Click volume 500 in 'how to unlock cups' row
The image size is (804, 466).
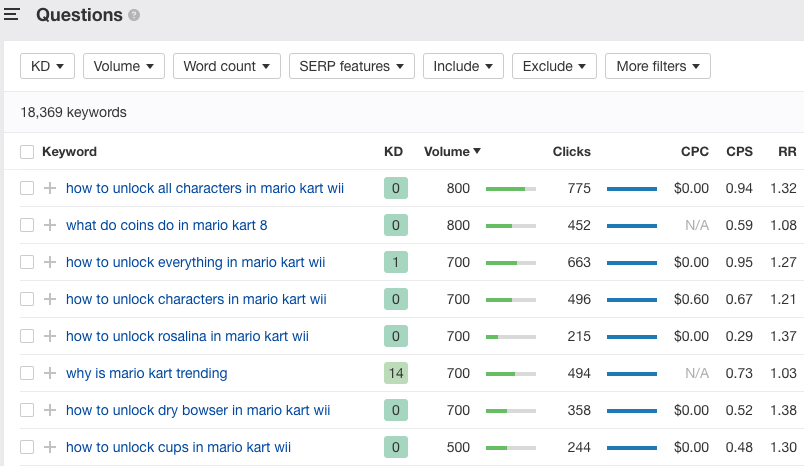458,447
